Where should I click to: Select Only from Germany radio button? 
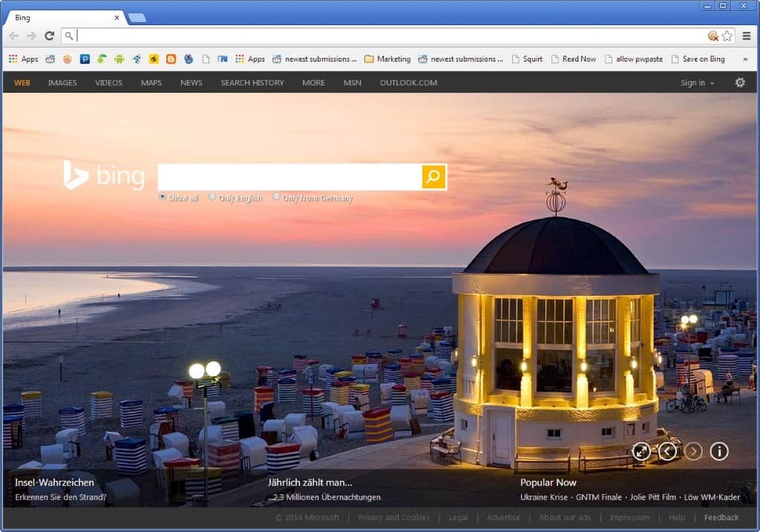tap(276, 197)
